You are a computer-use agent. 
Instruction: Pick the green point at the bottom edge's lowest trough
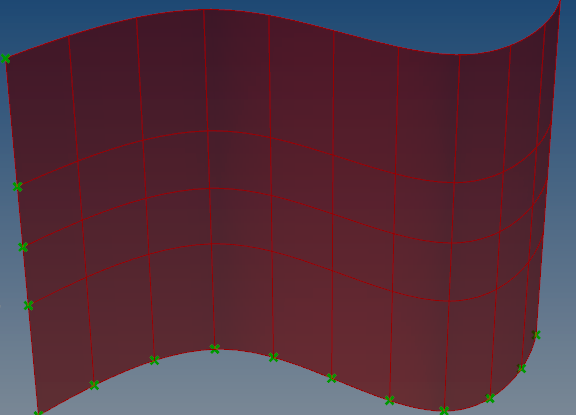point(444,410)
